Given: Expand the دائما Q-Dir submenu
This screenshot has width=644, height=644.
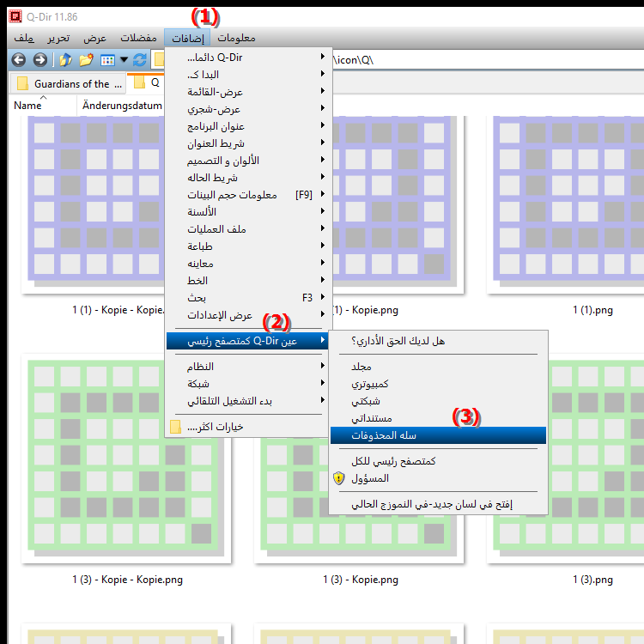Looking at the screenshot, I should pyautogui.click(x=248, y=57).
